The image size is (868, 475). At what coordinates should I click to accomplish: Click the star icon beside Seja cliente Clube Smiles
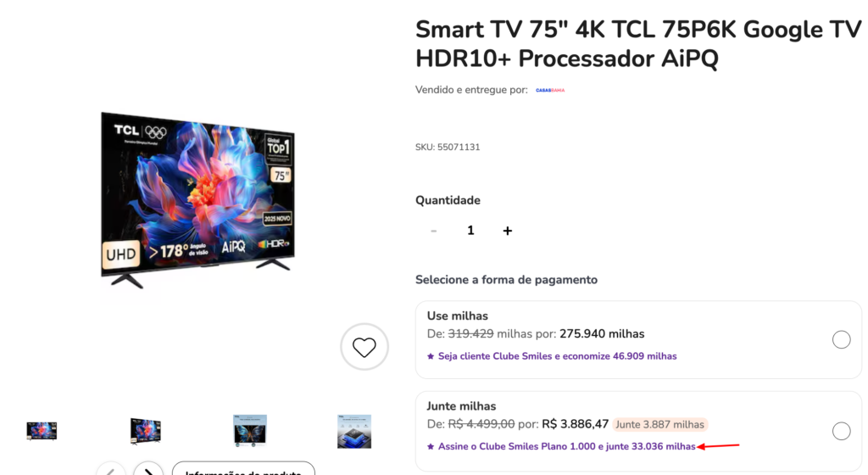coord(431,356)
